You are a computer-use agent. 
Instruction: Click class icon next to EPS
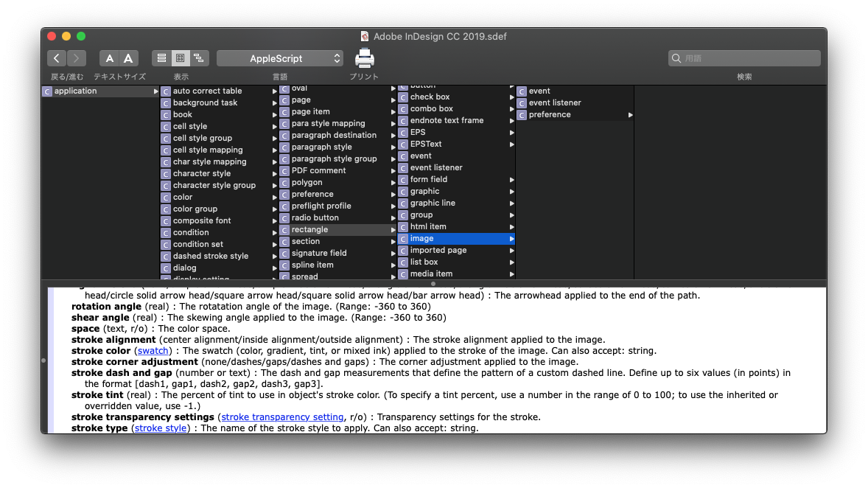(x=403, y=133)
